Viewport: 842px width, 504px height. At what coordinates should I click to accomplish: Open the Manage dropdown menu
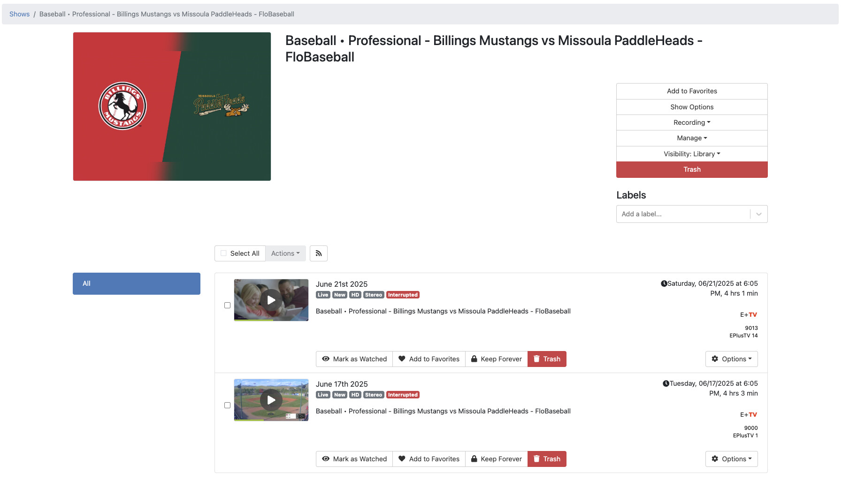pyautogui.click(x=692, y=138)
